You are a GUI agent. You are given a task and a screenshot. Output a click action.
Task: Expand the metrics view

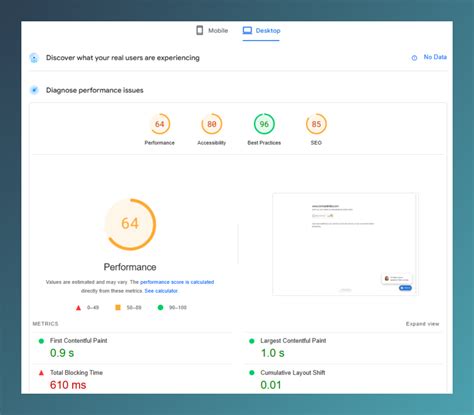click(422, 324)
